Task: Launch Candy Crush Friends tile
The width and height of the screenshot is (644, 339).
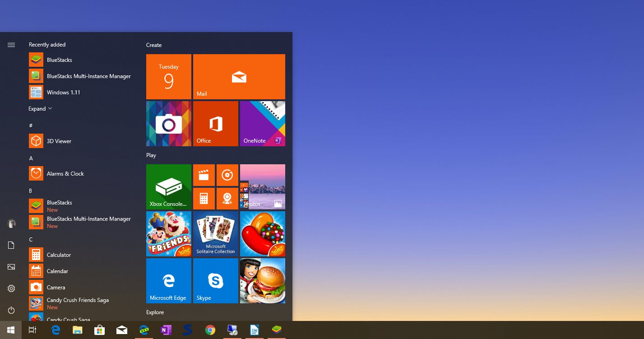Action: coord(169,234)
